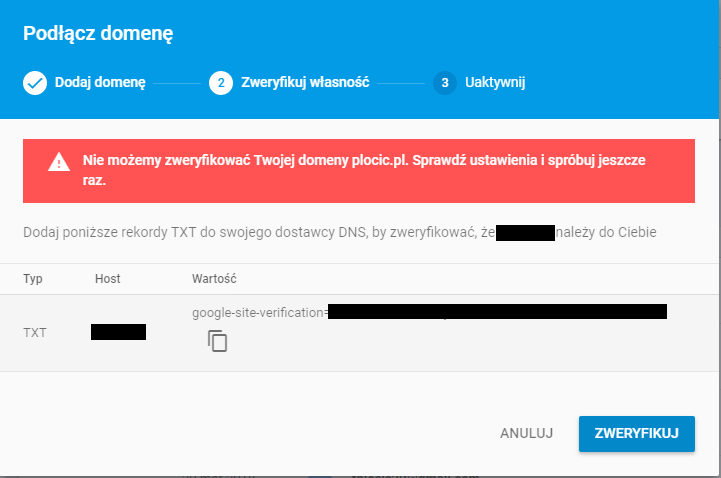Select the step 2 circle icon

[x=221, y=83]
